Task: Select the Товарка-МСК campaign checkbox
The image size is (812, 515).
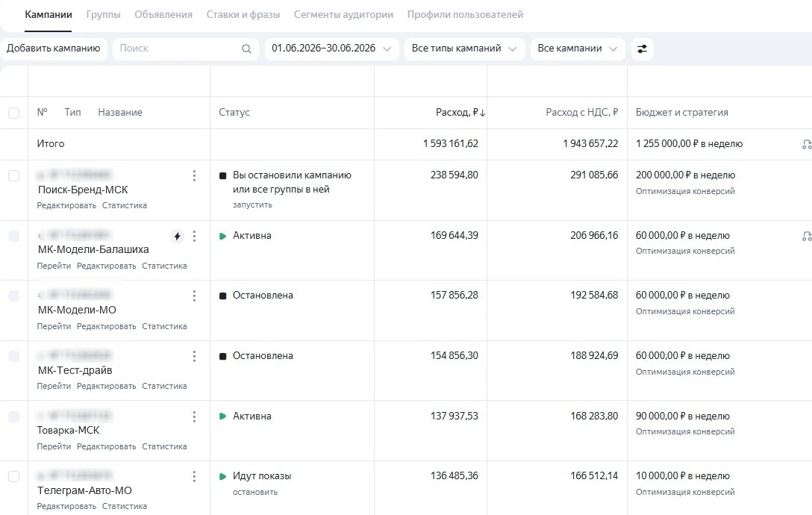Action: [14, 416]
